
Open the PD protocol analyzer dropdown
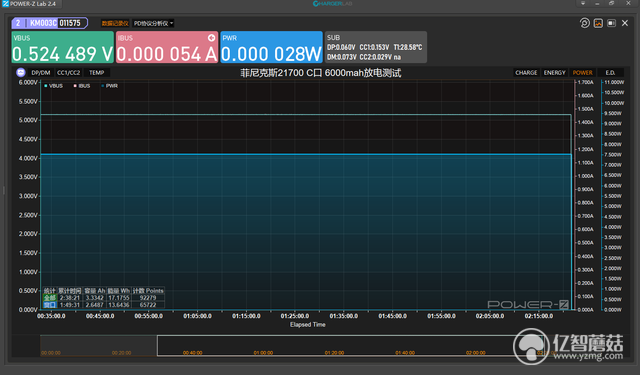153,23
